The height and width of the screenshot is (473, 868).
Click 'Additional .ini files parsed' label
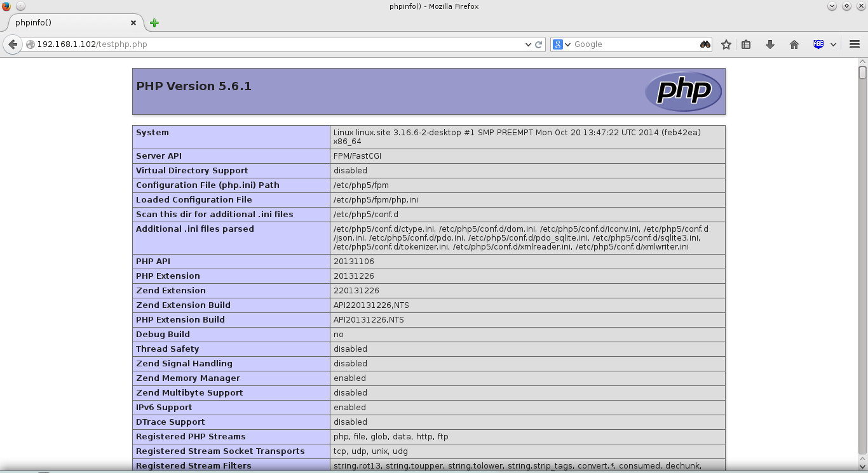click(195, 229)
